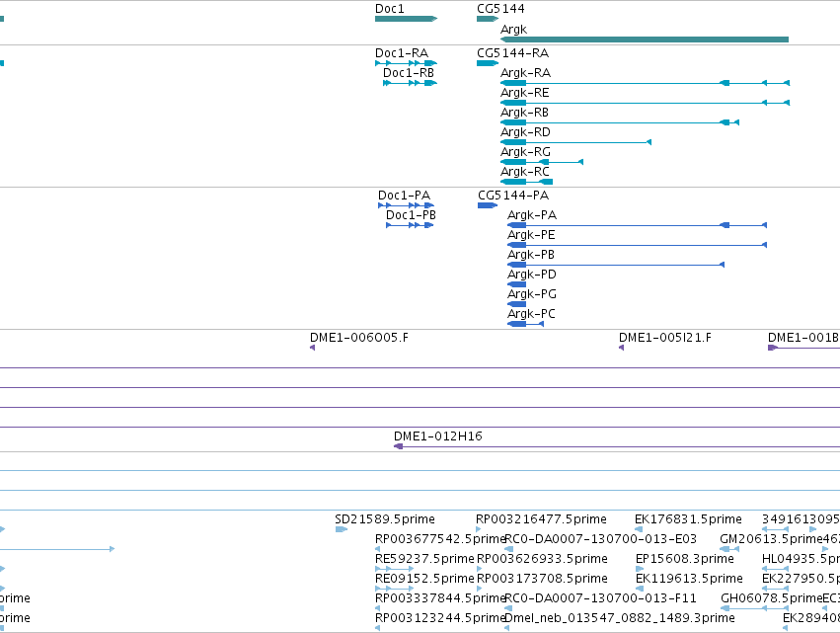
Task: Open the RP003216477.5prime EST label
Action: coord(541,519)
